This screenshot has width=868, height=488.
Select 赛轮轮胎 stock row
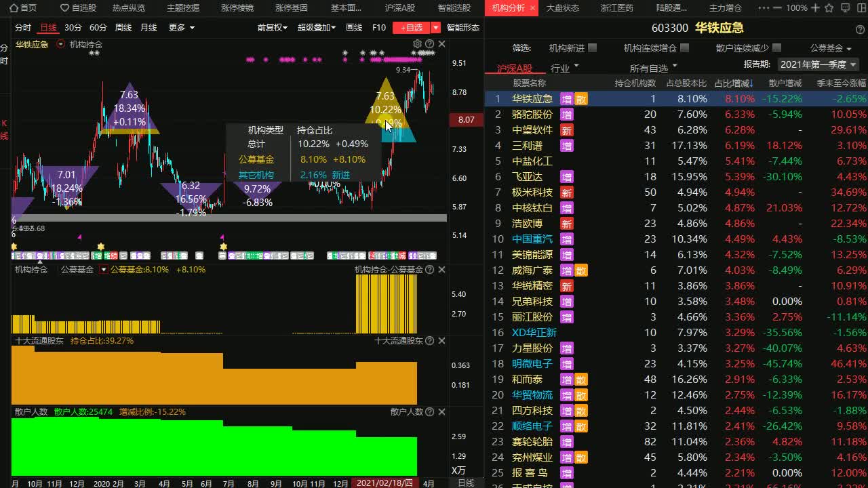pyautogui.click(x=677, y=442)
